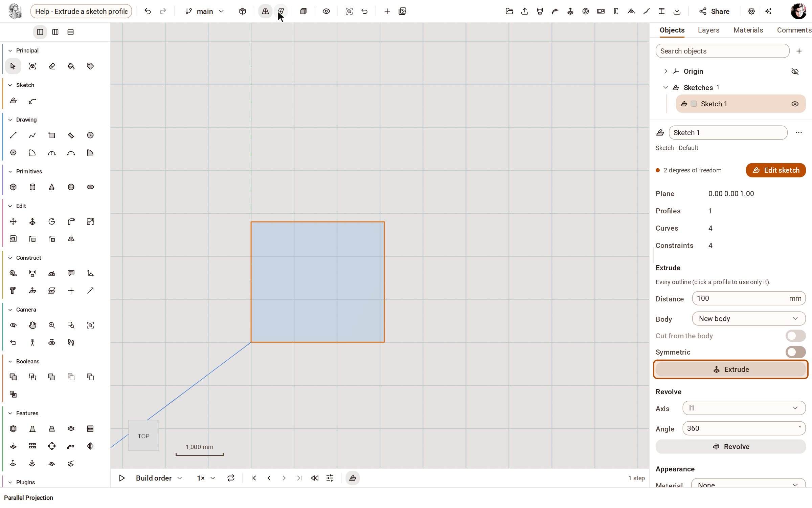812x508 pixels.
Task: Select the Move tool in Edit
Action: click(x=13, y=221)
